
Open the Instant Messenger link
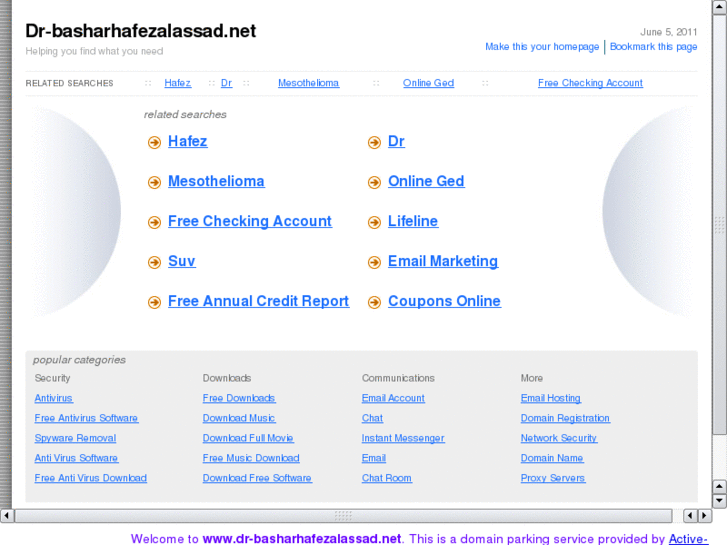(x=403, y=438)
